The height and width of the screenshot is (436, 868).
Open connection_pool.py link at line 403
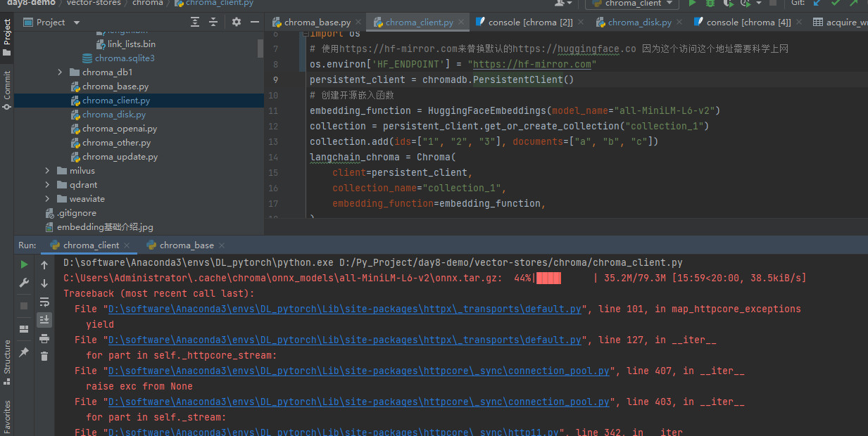pyautogui.click(x=359, y=402)
